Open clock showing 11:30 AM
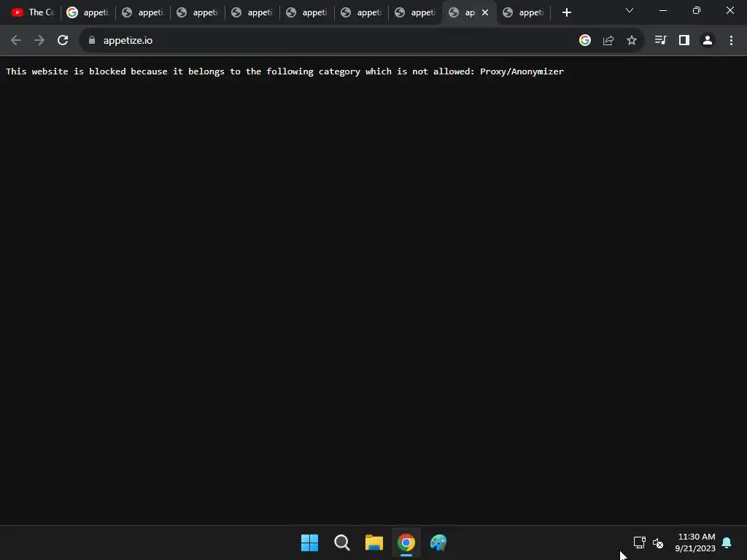This screenshot has width=747, height=560. point(695,542)
